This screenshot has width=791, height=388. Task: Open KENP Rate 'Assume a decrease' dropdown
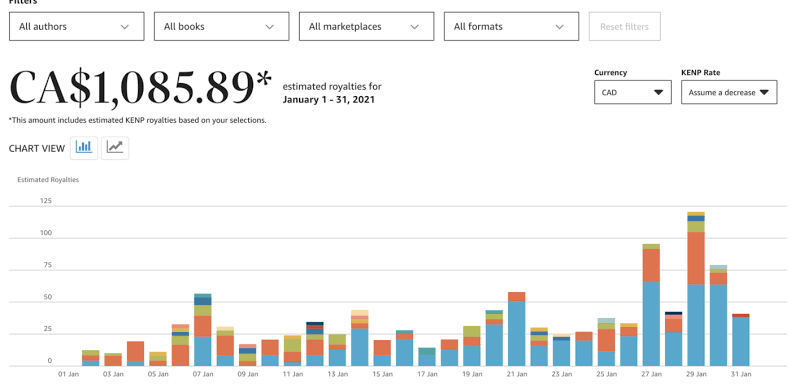729,92
